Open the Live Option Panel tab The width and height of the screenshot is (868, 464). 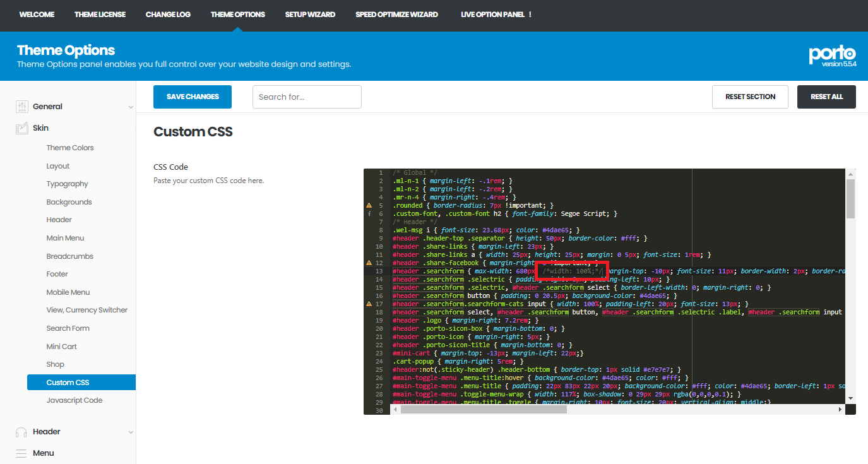(496, 15)
